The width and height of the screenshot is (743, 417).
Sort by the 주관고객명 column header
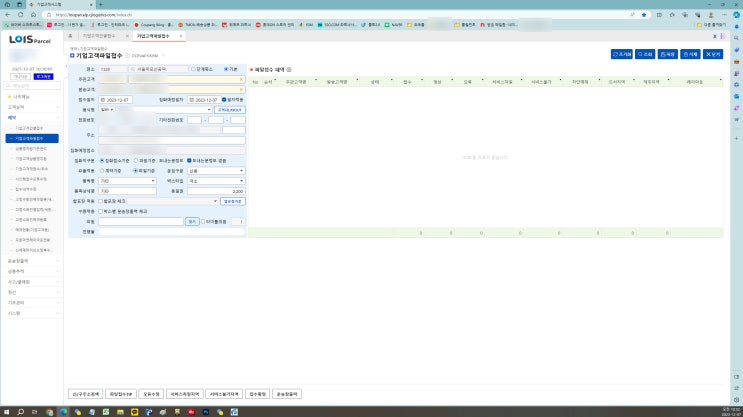tap(296, 82)
